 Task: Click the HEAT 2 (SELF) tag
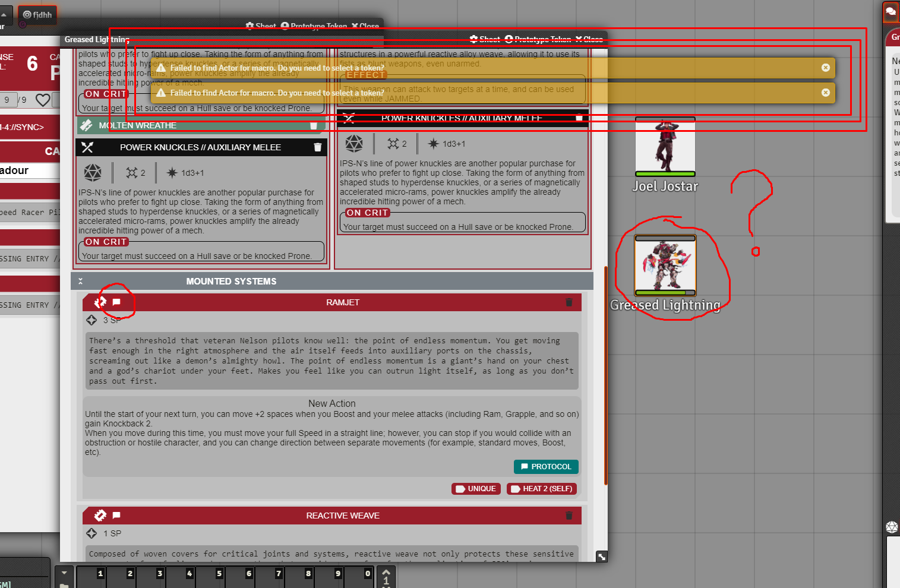542,489
